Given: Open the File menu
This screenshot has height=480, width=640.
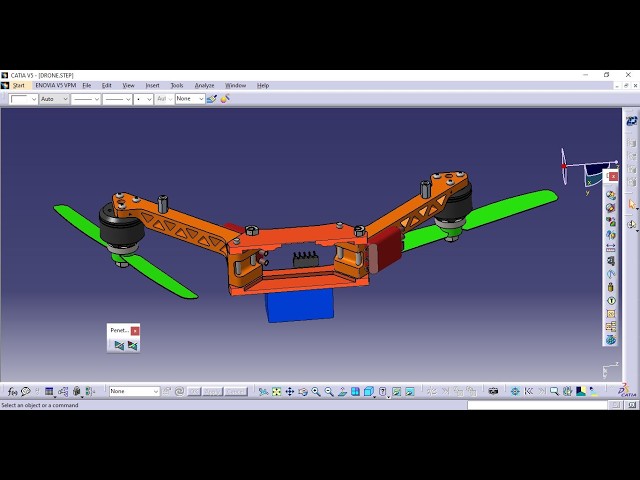Looking at the screenshot, I should point(87,85).
